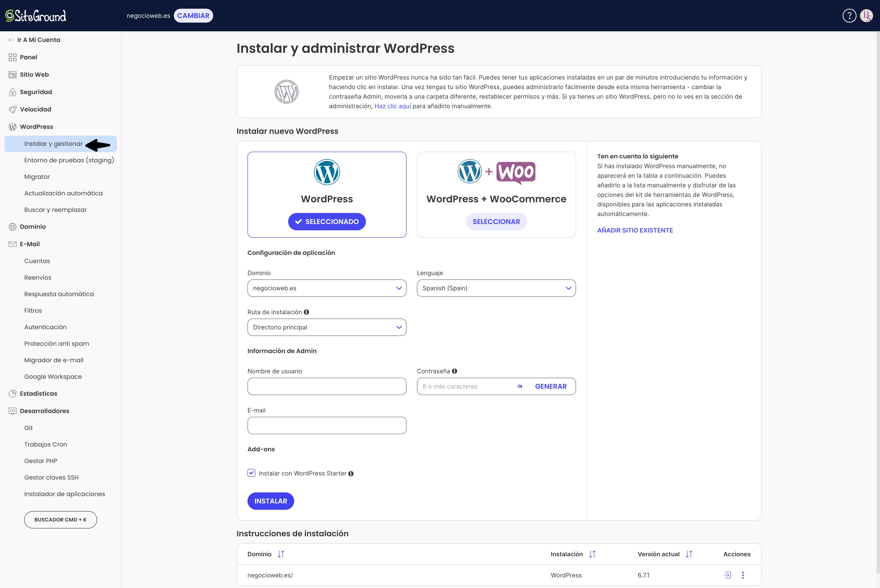Open the Lenguaje dropdown showing Spanish (Spain)

coord(496,288)
